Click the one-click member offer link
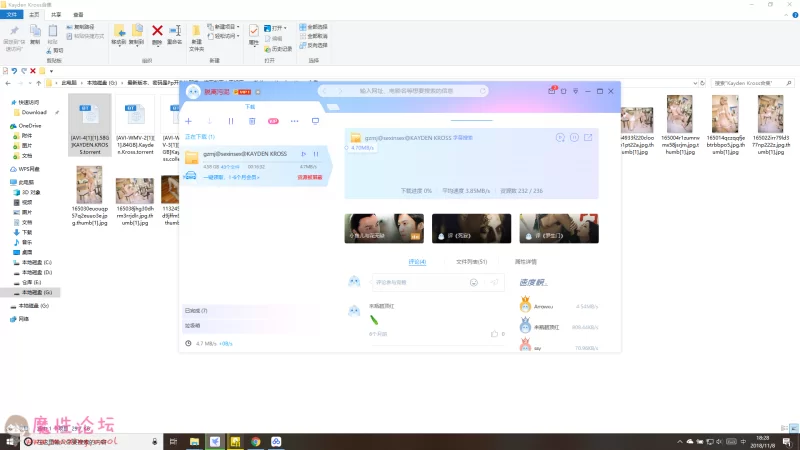The height and width of the screenshot is (450, 800). pyautogui.click(x=232, y=177)
